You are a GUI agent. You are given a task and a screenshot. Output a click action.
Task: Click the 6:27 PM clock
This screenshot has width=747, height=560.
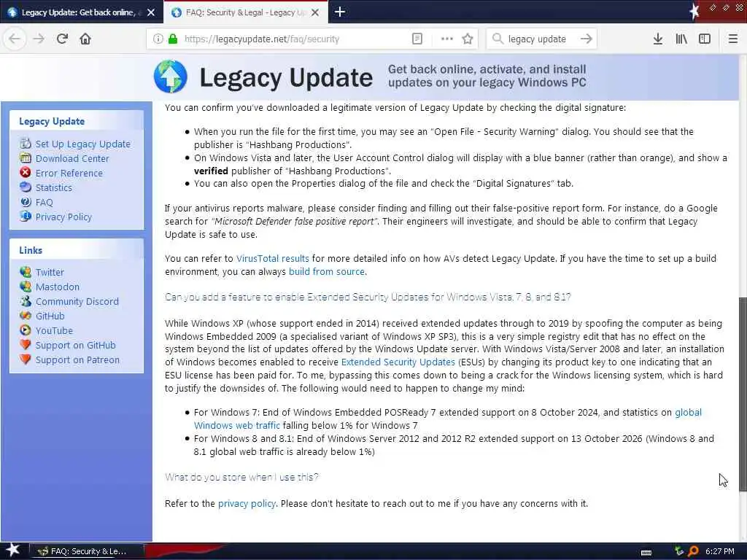point(719,551)
